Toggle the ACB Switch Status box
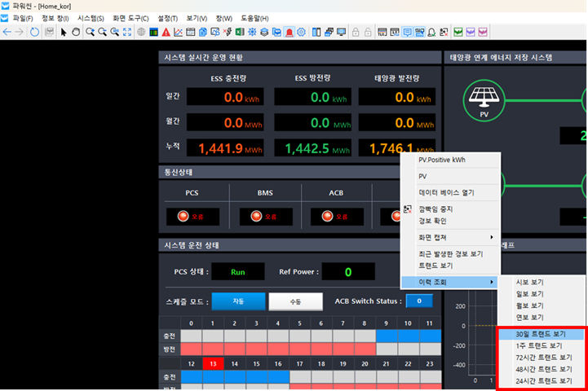The width and height of the screenshot is (588, 391). point(419,301)
